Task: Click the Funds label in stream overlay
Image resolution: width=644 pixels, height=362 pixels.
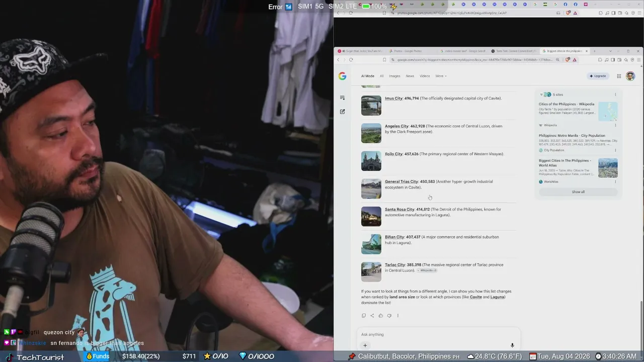Action: 101,356
